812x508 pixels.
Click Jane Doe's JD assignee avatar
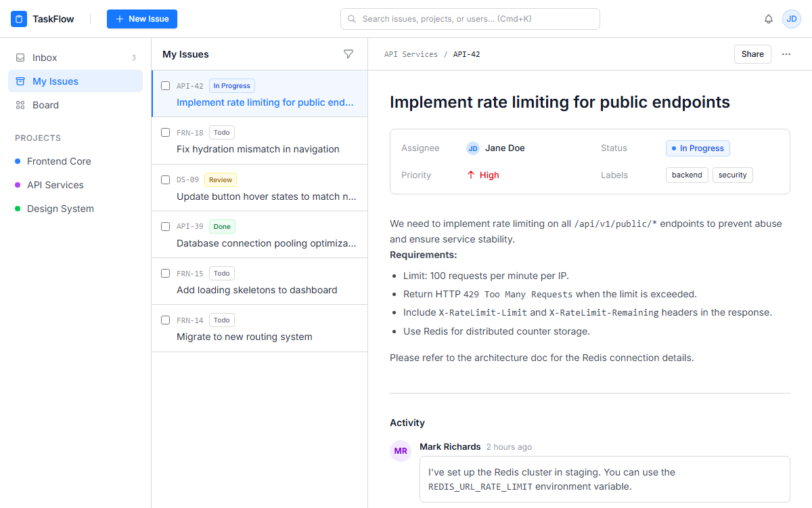click(473, 148)
